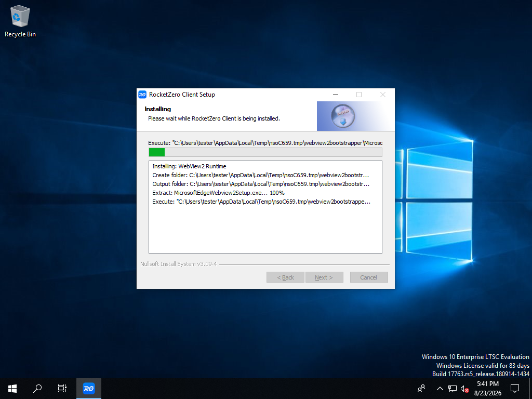Click the Cancel button in the installer
The height and width of the screenshot is (399, 532).
click(369, 277)
